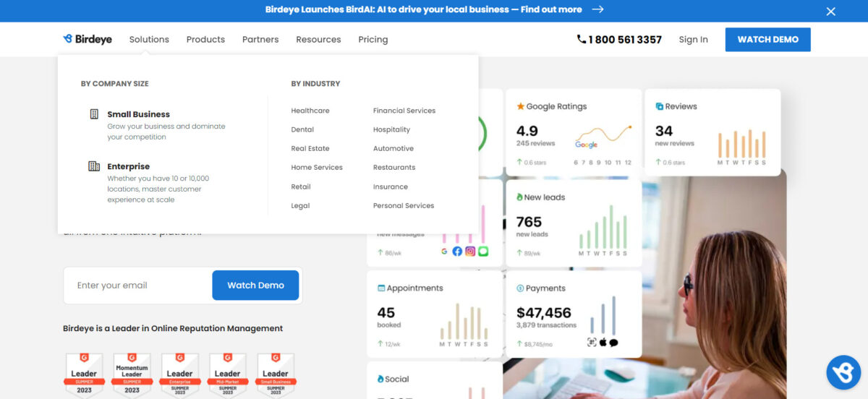Open the Partners menu

click(x=260, y=39)
